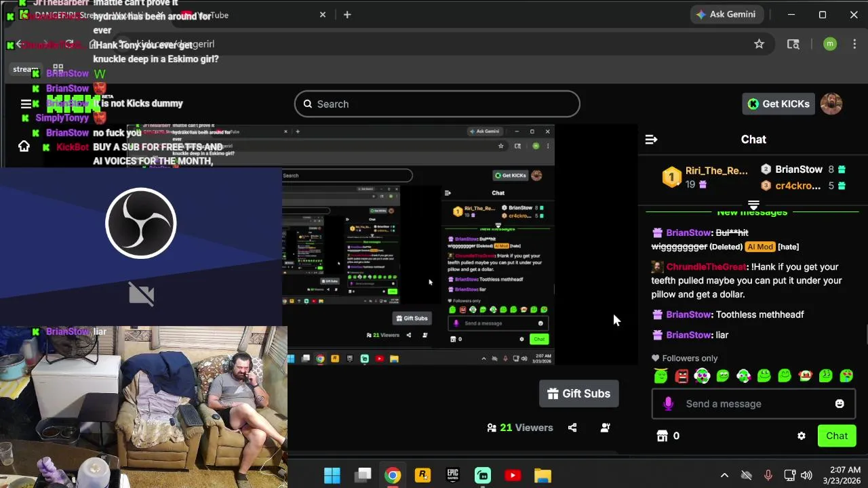Open YouTube app from taskbar
The height and width of the screenshot is (488, 868).
[513, 475]
